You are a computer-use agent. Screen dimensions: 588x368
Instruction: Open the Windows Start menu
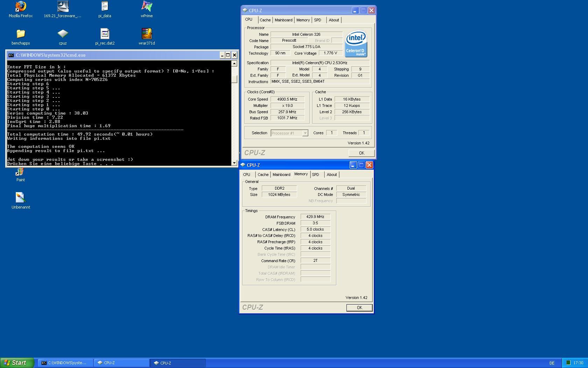tap(17, 363)
